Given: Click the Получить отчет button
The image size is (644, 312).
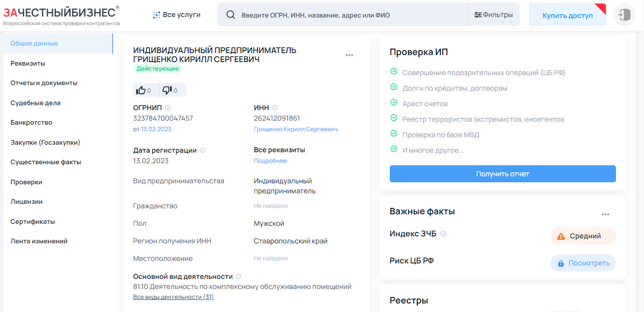Looking at the screenshot, I should (502, 174).
